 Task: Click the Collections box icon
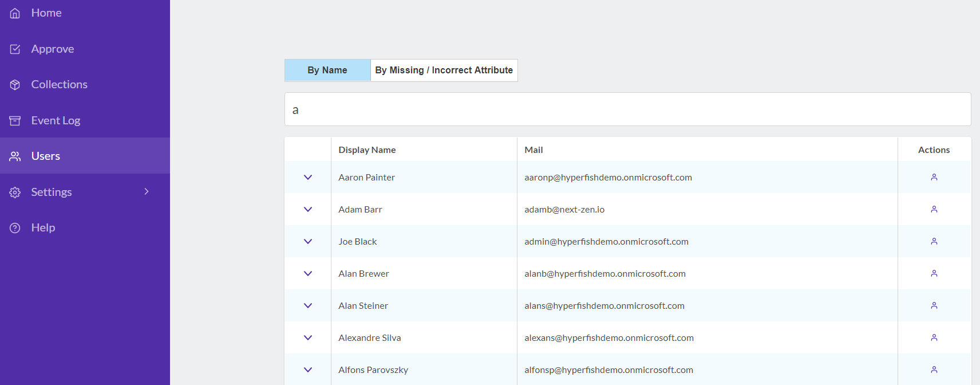pos(15,85)
